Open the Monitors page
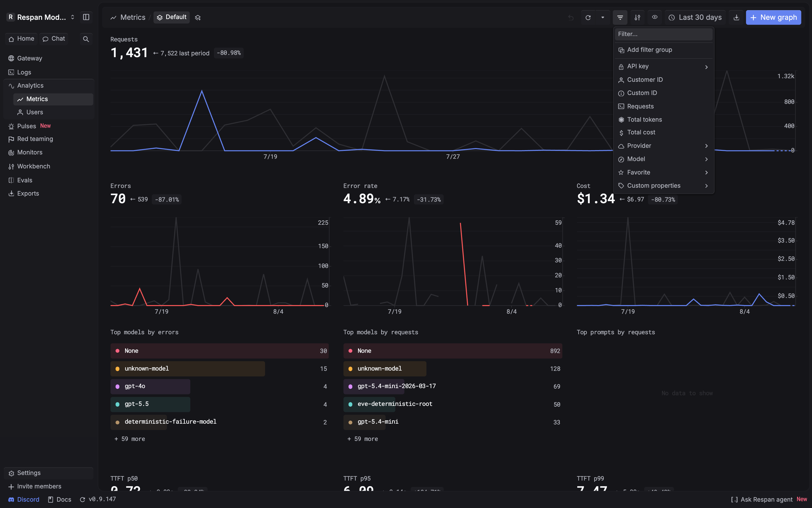Image resolution: width=812 pixels, height=508 pixels. coord(49,152)
